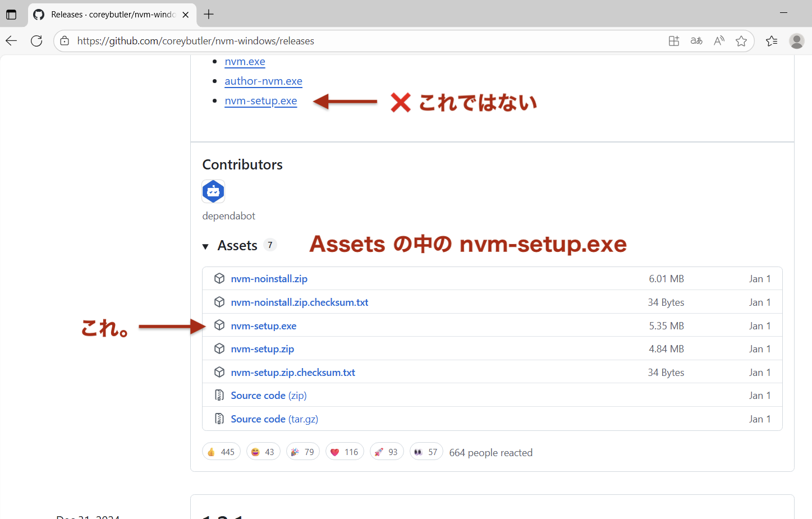Add this page to favorites
The height and width of the screenshot is (519, 812).
pos(741,41)
